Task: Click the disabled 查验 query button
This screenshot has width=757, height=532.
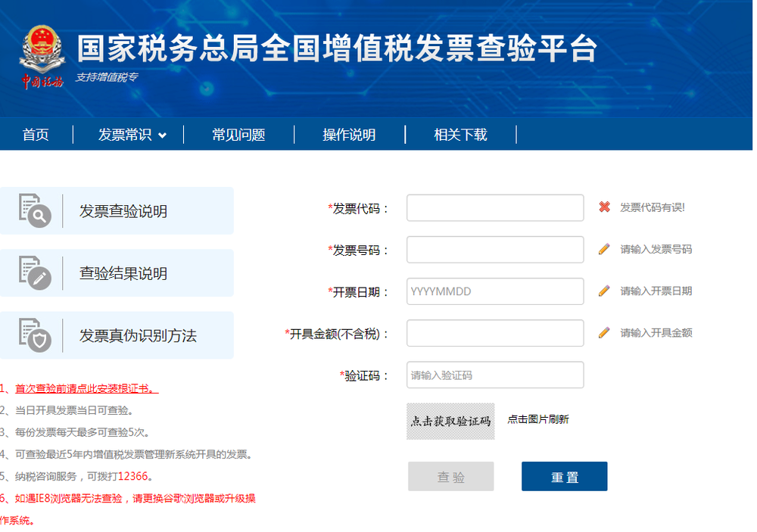Action: tap(450, 476)
